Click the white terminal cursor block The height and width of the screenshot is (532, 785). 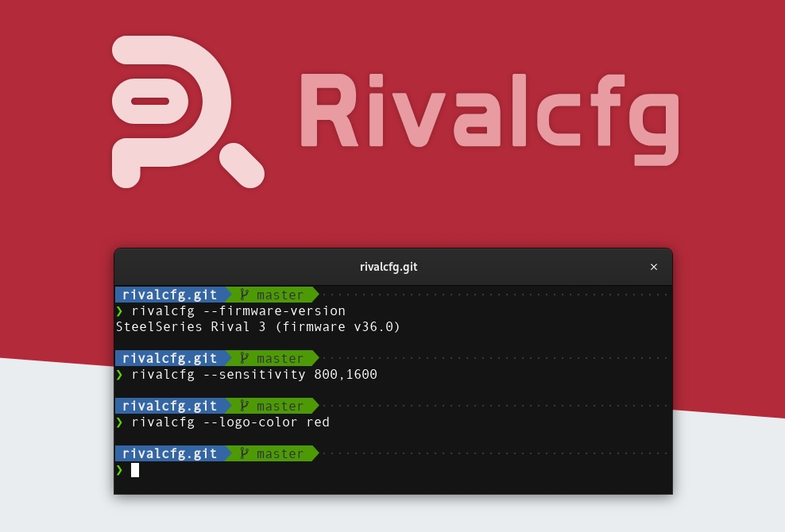coord(135,470)
